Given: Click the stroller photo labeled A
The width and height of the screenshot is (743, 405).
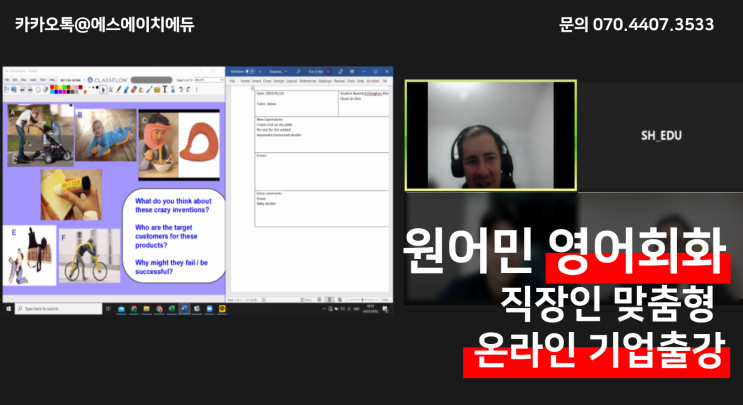Looking at the screenshot, I should [40, 135].
